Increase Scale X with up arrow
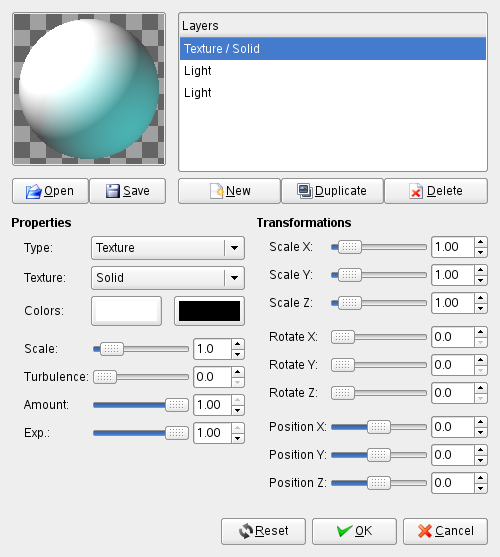 pyautogui.click(x=480, y=242)
